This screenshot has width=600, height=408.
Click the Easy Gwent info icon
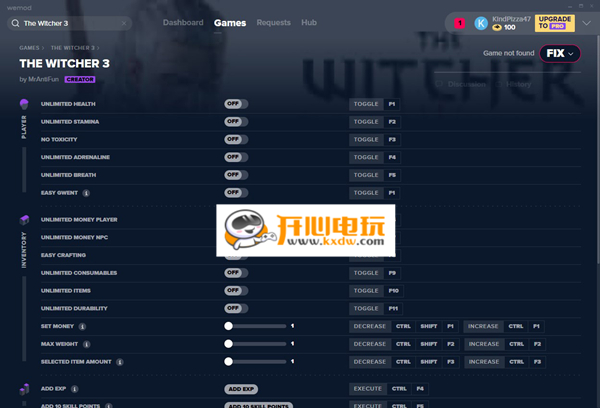pos(87,193)
